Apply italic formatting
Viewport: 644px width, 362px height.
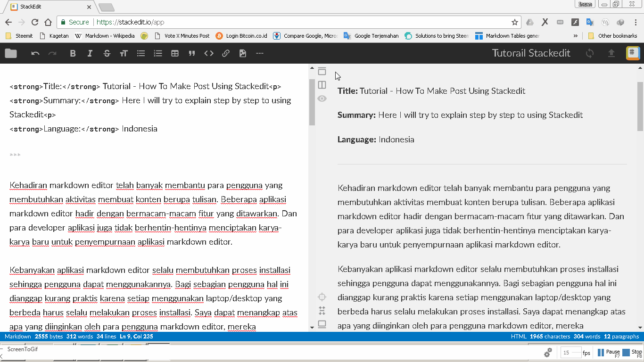pos(90,53)
